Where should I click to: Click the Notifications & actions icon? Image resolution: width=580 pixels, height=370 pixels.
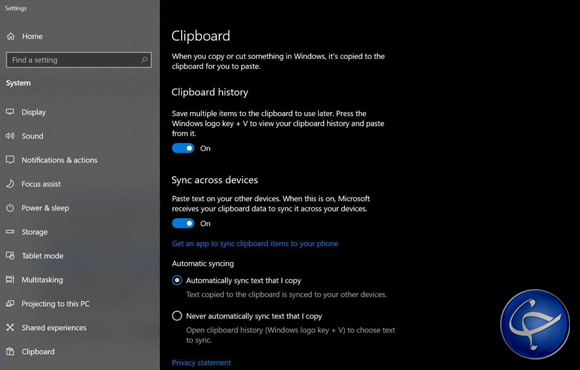pyautogui.click(x=10, y=160)
